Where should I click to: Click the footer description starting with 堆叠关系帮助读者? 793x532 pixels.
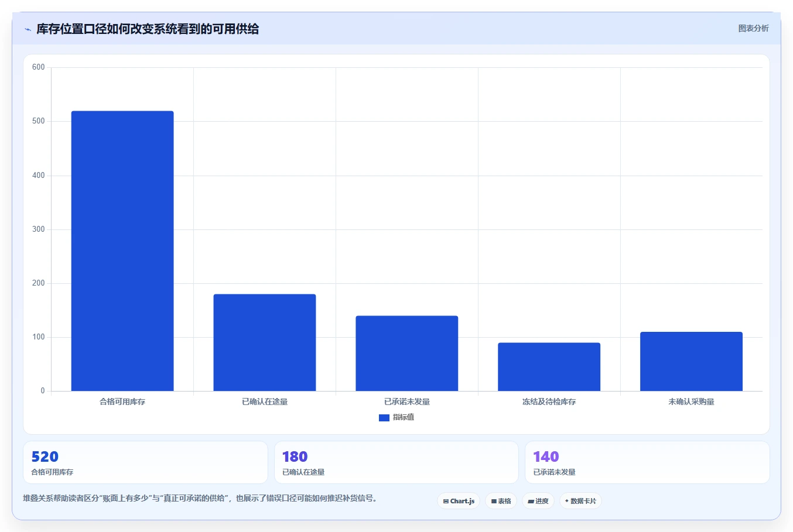[x=201, y=499]
